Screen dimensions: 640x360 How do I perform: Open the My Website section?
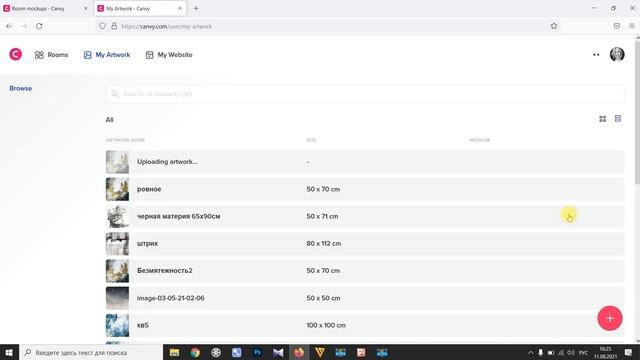(x=169, y=55)
